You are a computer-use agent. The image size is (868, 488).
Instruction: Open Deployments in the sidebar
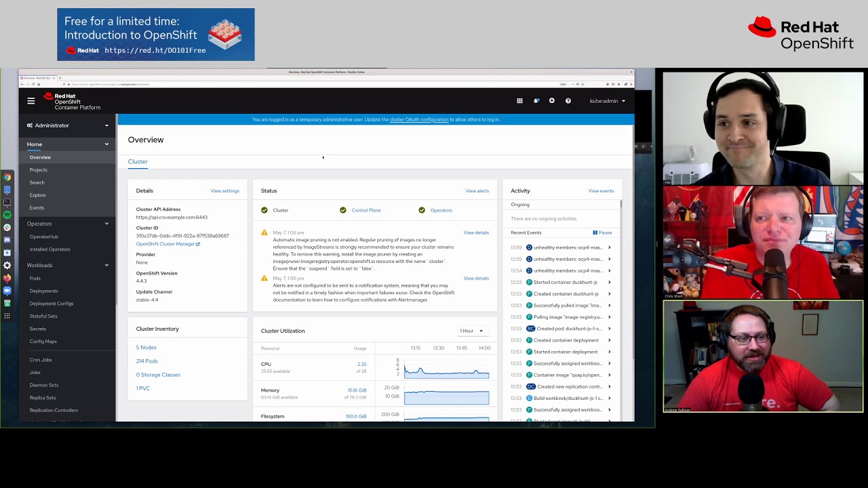44,291
